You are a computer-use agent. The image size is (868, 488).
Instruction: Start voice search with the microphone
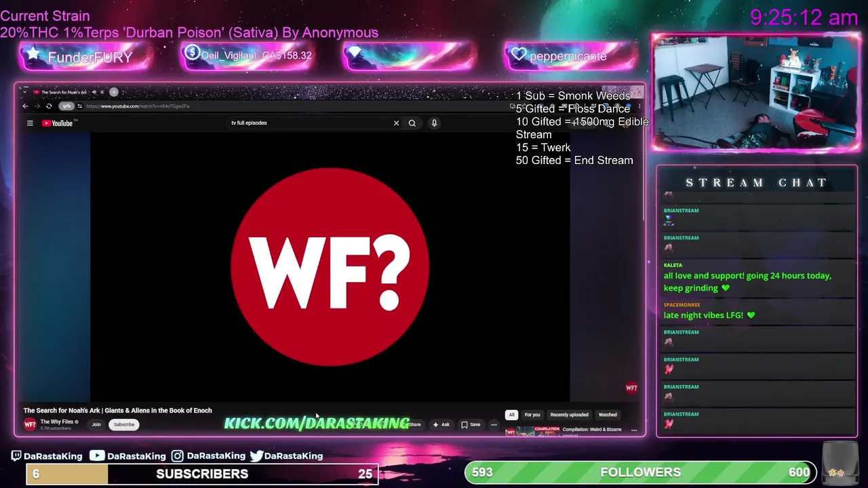pos(434,123)
